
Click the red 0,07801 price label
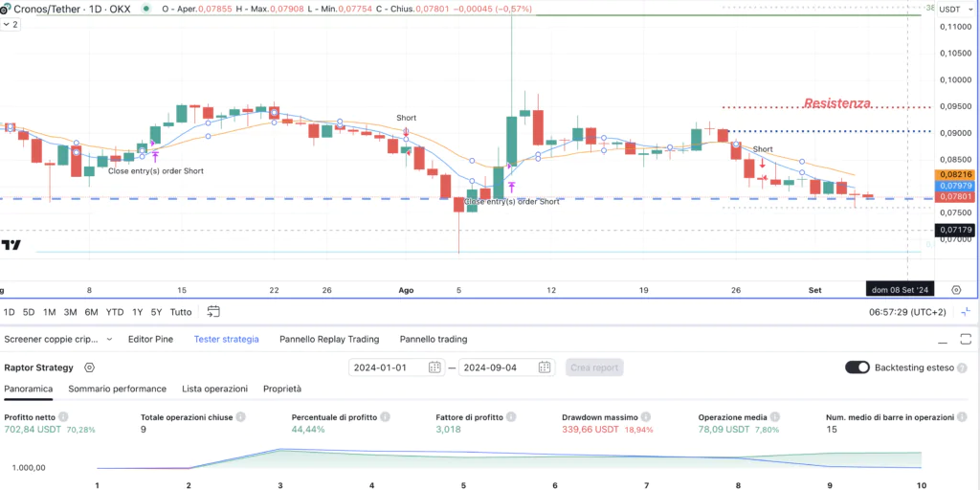pyautogui.click(x=954, y=197)
